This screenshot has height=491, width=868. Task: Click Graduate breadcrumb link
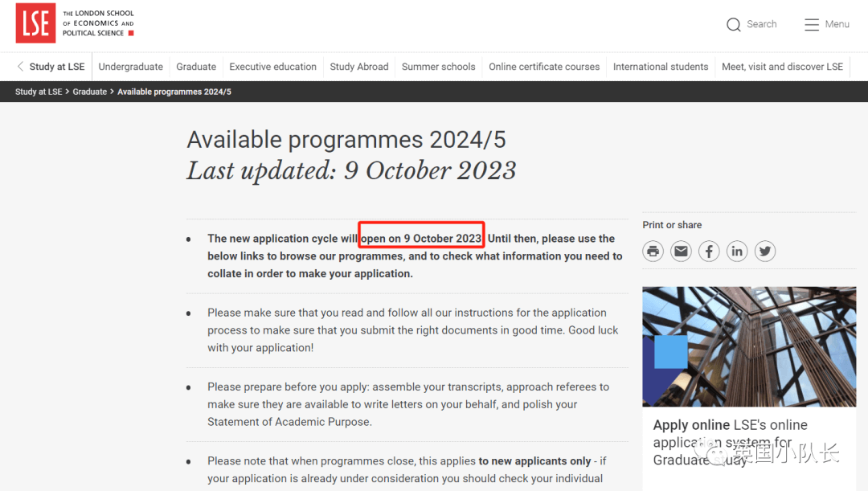(x=90, y=92)
